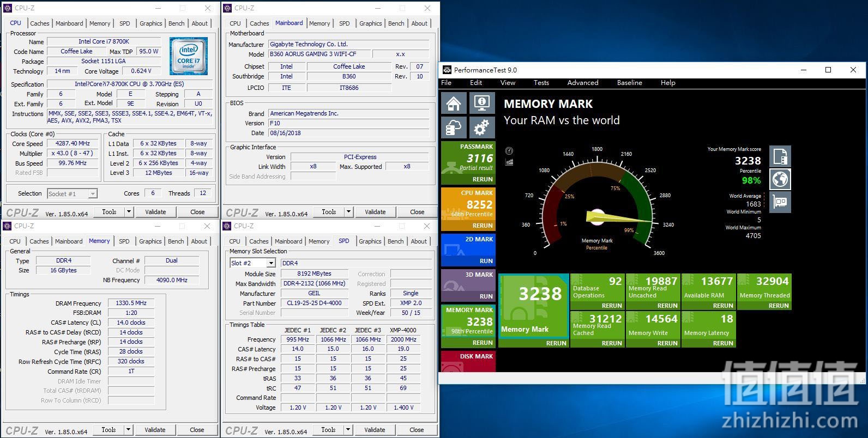Open the Memory Threaded result tile
The width and height of the screenshot is (868, 438).
[764, 292]
